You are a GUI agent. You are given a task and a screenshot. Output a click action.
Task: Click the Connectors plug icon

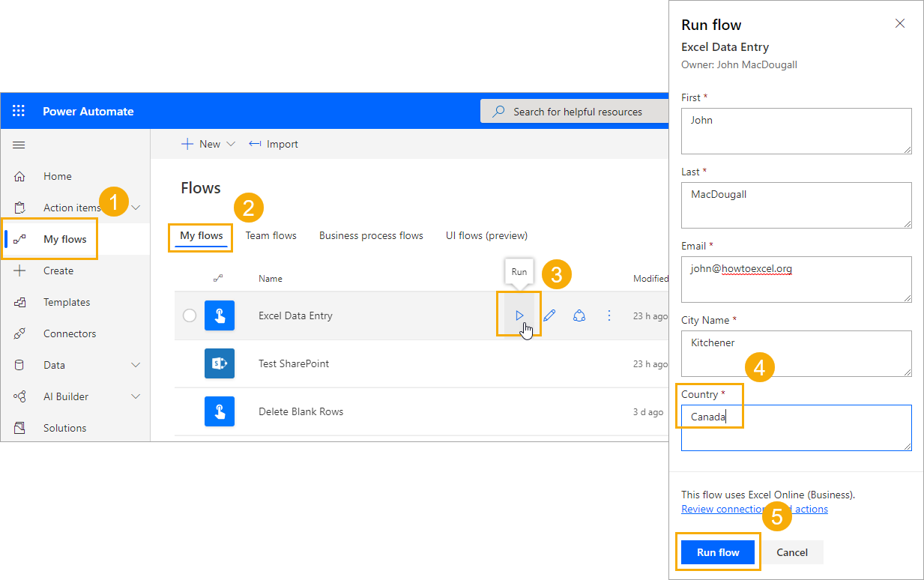pyautogui.click(x=19, y=333)
